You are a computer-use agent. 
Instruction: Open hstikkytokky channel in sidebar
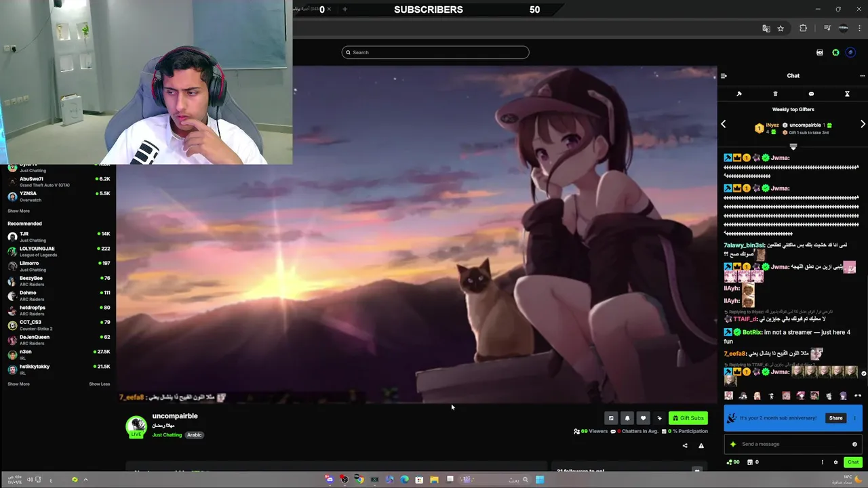pos(58,369)
